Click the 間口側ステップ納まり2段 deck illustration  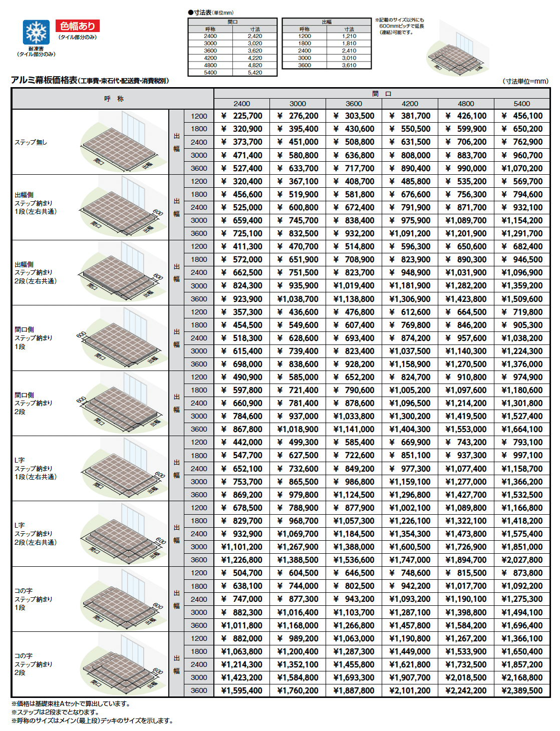click(123, 403)
